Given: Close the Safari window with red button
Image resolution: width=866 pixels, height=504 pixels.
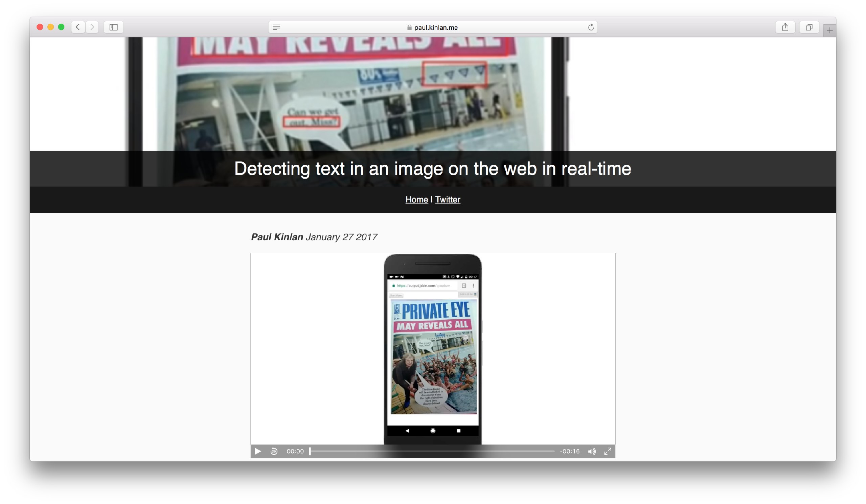Looking at the screenshot, I should (40, 27).
